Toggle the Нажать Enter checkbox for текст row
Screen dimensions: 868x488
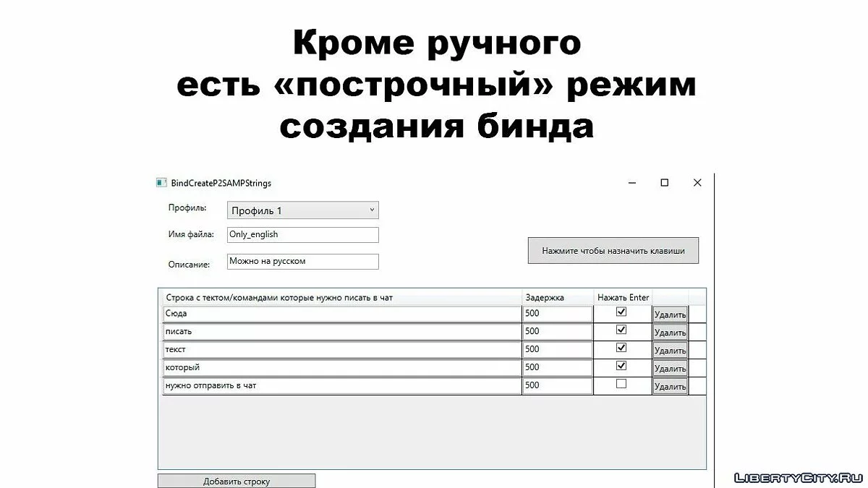tap(621, 348)
